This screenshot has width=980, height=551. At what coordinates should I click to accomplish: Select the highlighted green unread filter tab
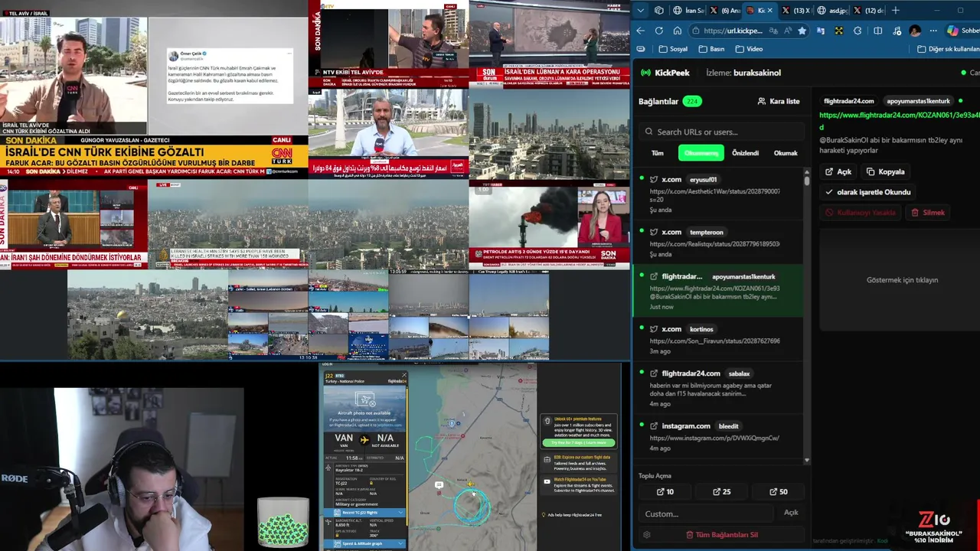pos(701,153)
